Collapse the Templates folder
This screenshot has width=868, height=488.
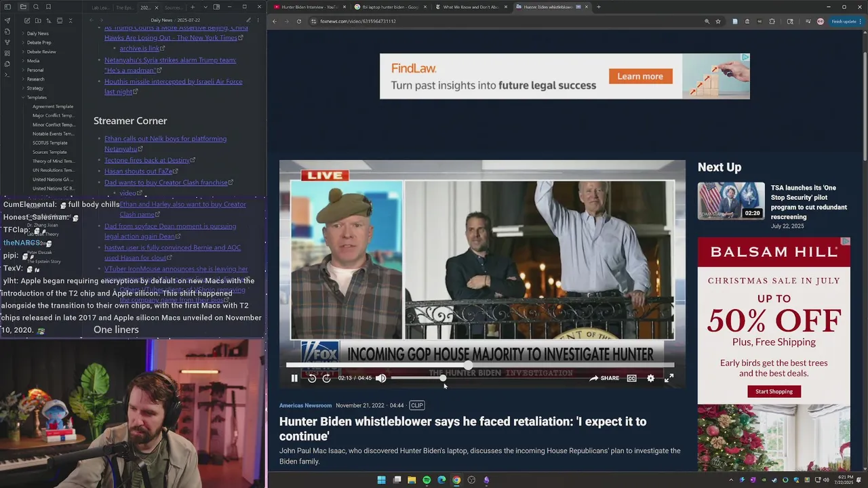37,98
